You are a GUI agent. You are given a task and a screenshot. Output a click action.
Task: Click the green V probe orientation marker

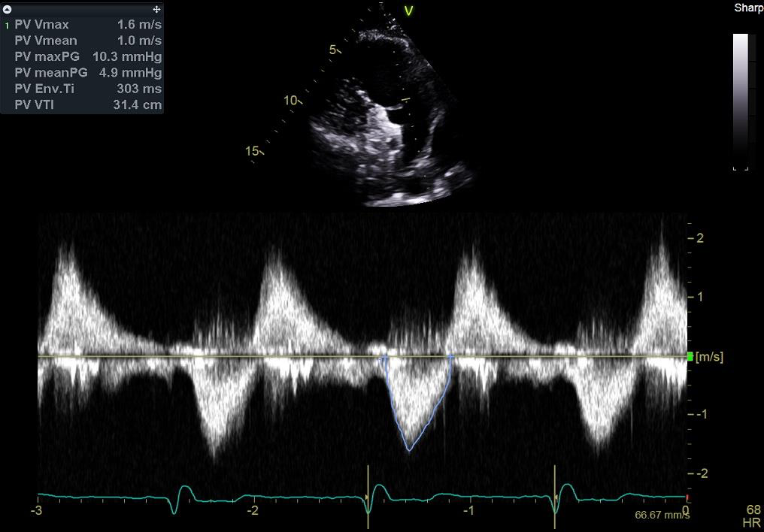coord(409,11)
